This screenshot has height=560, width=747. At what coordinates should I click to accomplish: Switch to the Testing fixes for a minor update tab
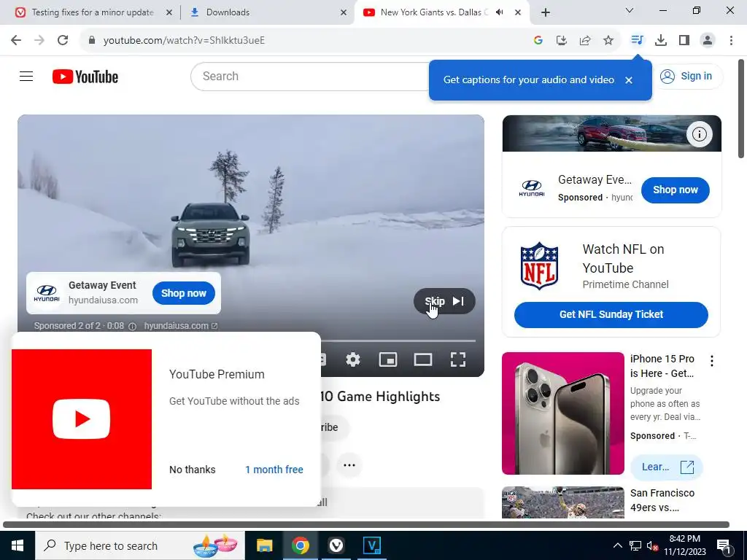pyautogui.click(x=93, y=12)
